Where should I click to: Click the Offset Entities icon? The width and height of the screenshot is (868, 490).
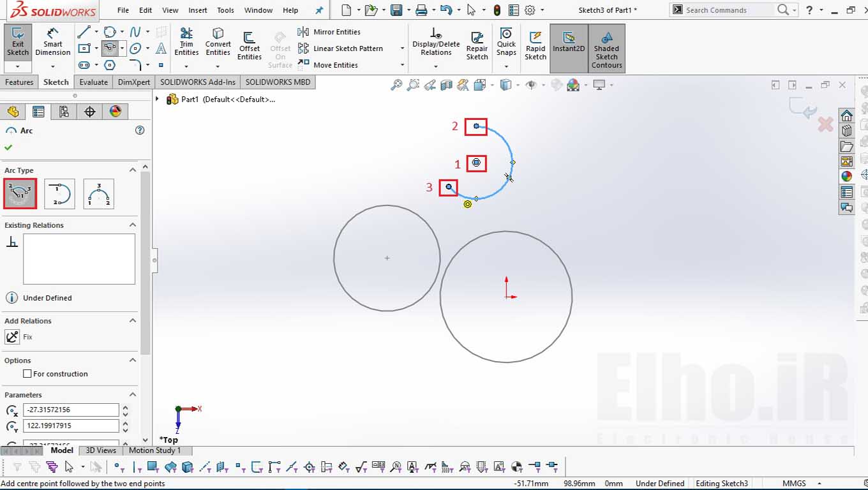[x=250, y=37]
